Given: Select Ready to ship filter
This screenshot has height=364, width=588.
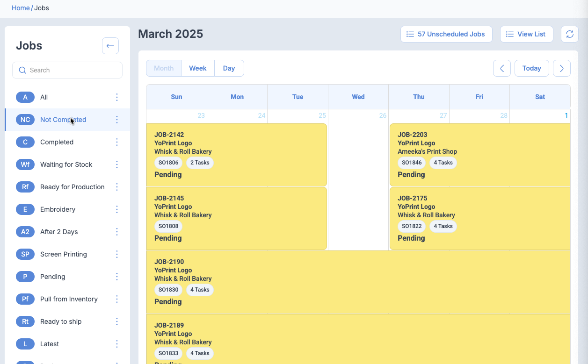Looking at the screenshot, I should [x=61, y=321].
